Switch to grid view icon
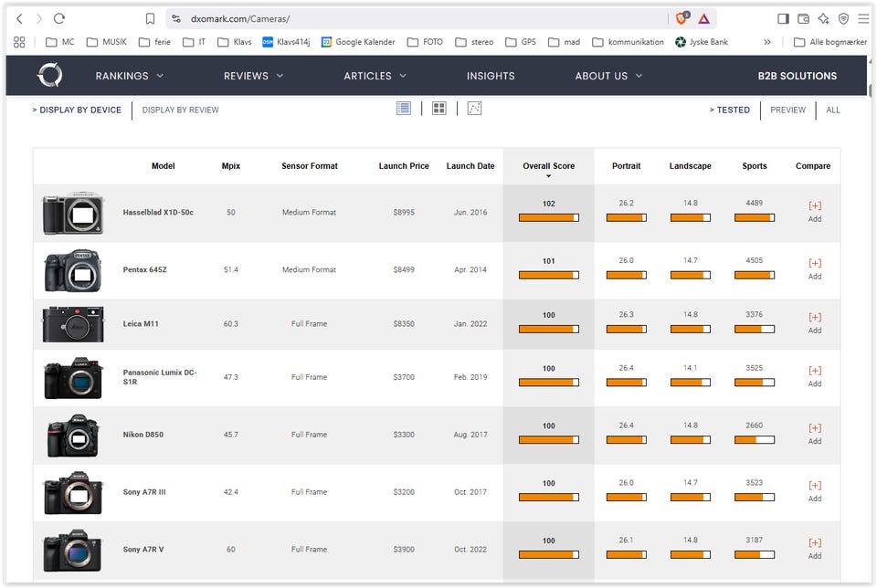The image size is (877, 588). coord(439,108)
